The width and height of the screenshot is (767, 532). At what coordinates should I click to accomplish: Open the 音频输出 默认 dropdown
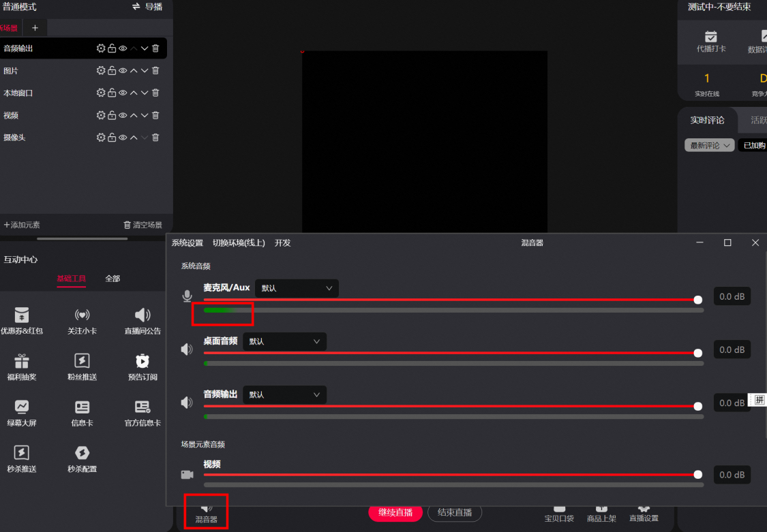[284, 394]
